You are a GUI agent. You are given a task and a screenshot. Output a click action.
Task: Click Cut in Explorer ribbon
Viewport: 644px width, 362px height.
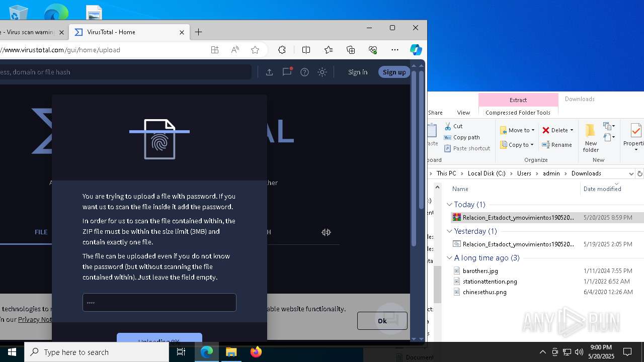coord(453,126)
